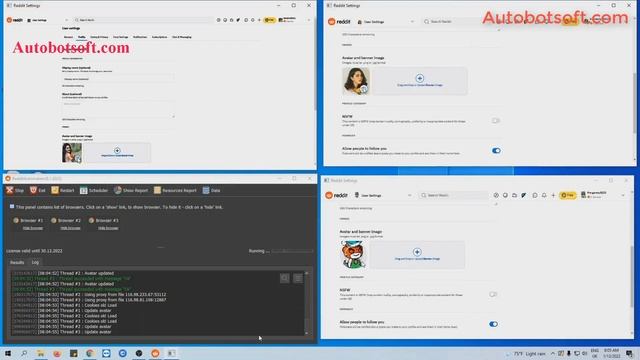Click the woman portrait avatar in the upper-right window
Image resolution: width=640 pixels, height=360 pixels.
coord(356,81)
